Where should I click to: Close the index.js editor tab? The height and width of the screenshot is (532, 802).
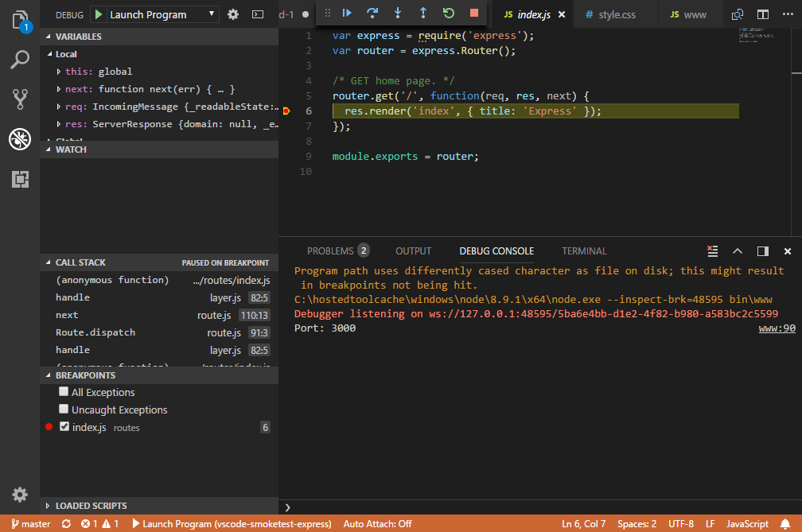[x=562, y=14]
